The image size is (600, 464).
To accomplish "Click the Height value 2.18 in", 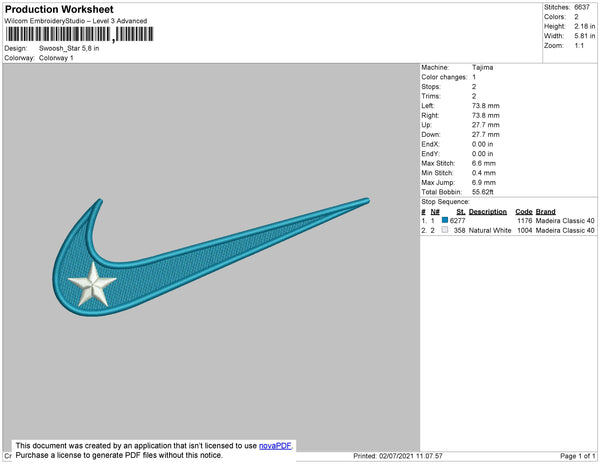I will tap(584, 26).
